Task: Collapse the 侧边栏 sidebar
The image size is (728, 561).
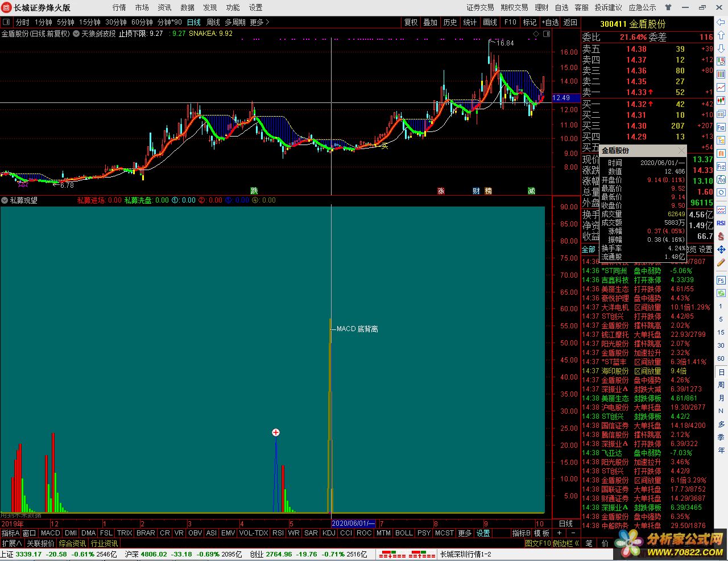Action: tap(566, 543)
